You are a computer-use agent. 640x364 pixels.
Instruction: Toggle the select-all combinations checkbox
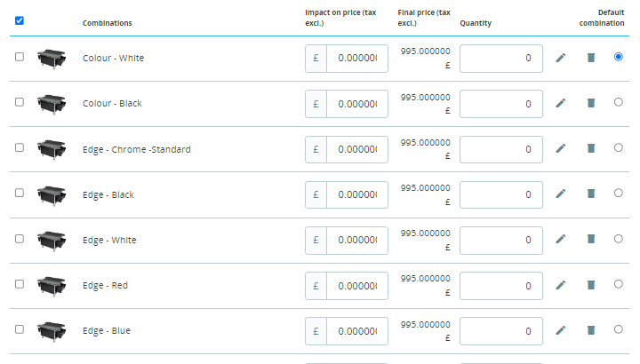coord(20,20)
